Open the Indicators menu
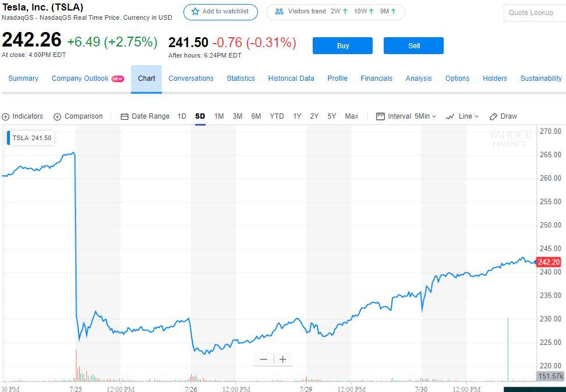This screenshot has width=566, height=392. coord(22,116)
